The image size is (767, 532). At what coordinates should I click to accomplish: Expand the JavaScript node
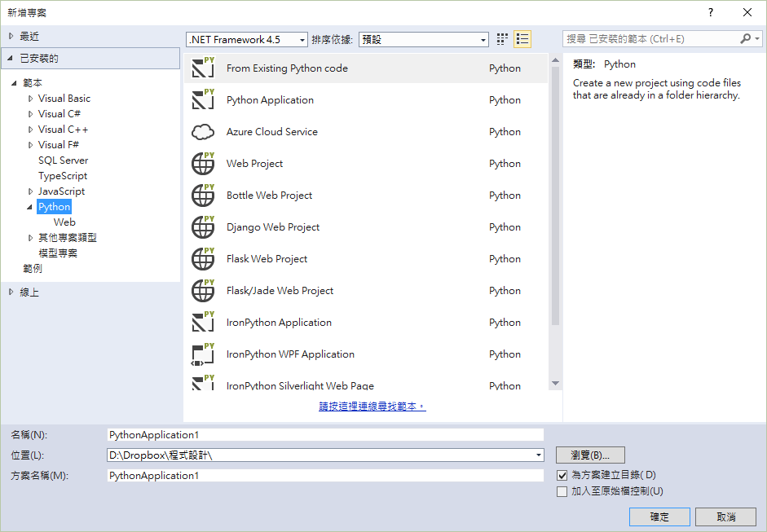(30, 191)
